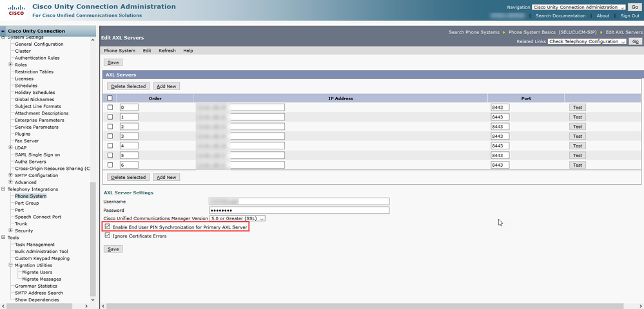Image resolution: width=644 pixels, height=309 pixels.
Task: Open General Configuration in sidebar
Action: 39,44
